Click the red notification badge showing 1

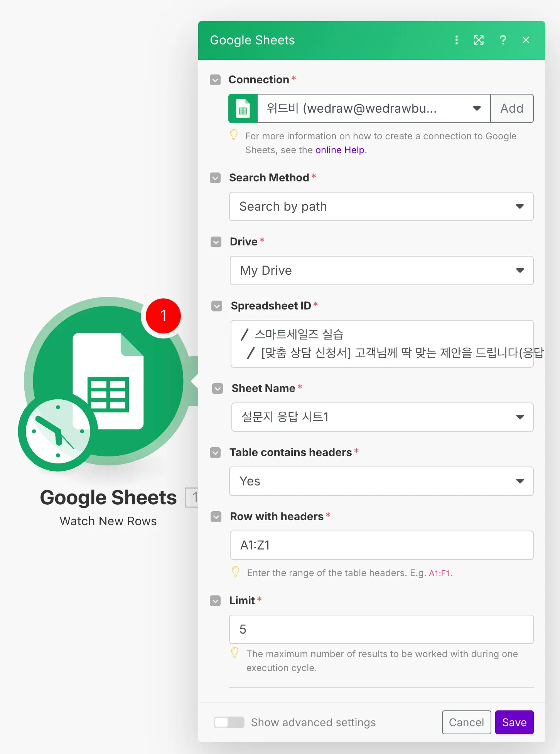pyautogui.click(x=163, y=316)
